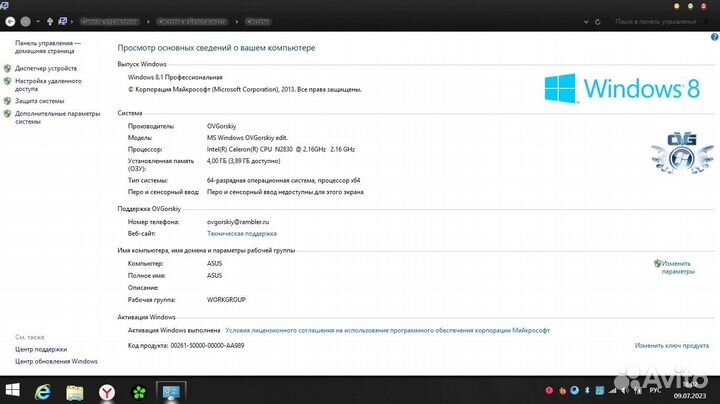Refresh the System page
Viewport: 720px width, 404px height.
click(597, 22)
